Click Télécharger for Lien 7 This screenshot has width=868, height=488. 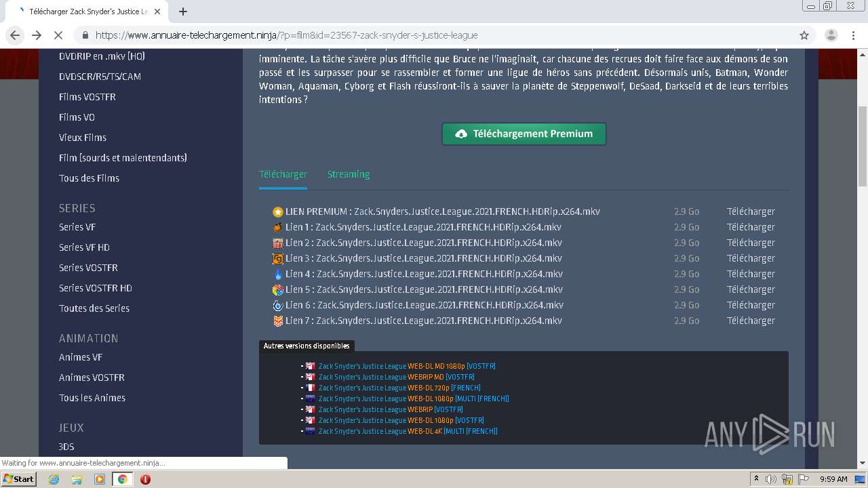[751, 321]
